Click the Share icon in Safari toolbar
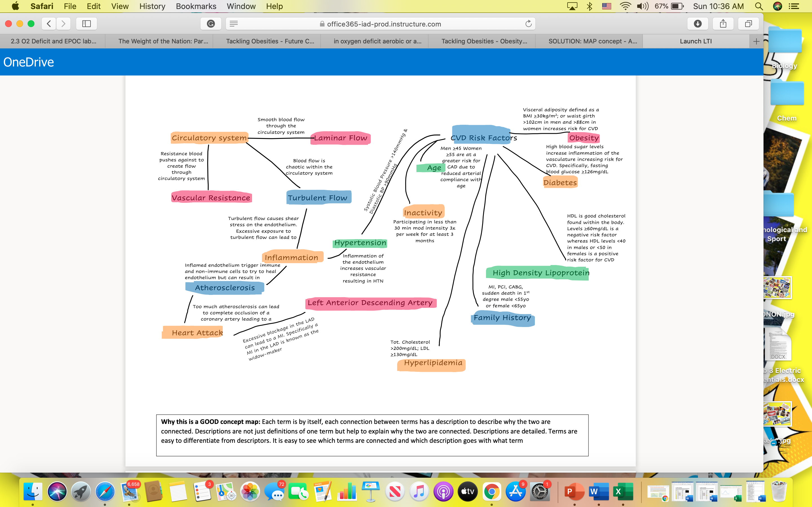Image resolution: width=812 pixels, height=507 pixels. tap(723, 23)
